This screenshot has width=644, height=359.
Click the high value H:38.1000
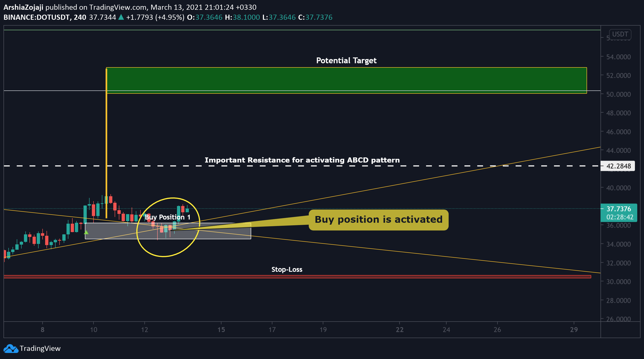click(x=242, y=17)
